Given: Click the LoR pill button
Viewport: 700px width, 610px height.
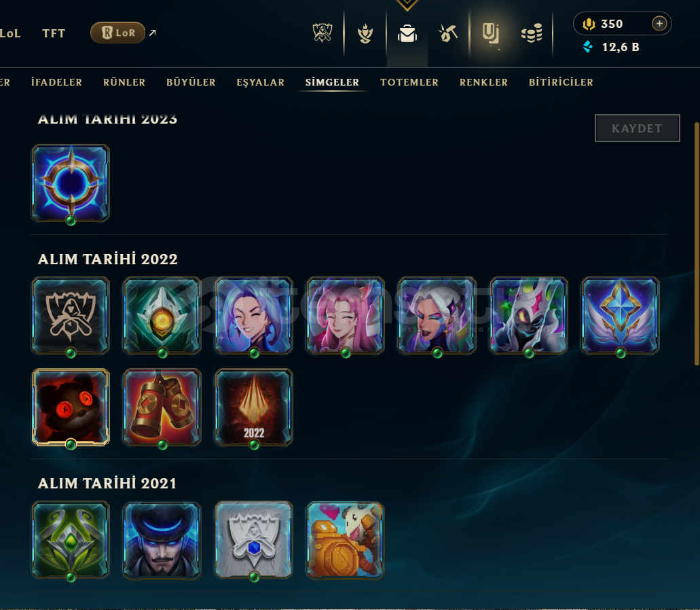Looking at the screenshot, I should click(118, 33).
